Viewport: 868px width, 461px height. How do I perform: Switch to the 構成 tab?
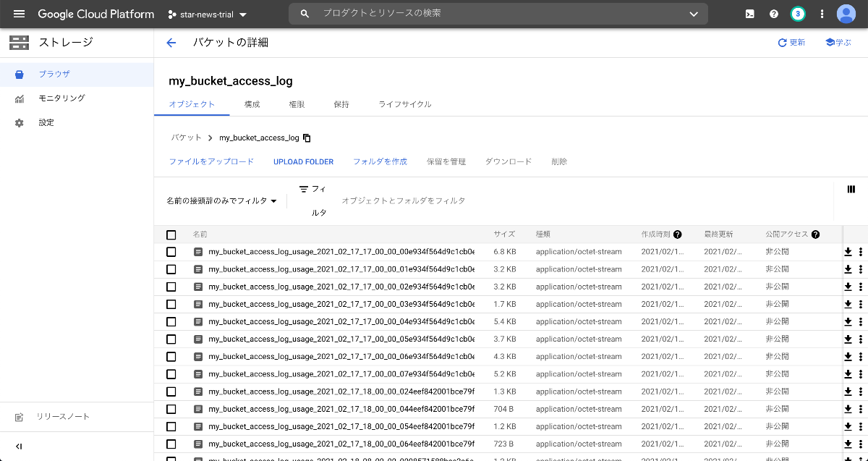[x=252, y=104]
